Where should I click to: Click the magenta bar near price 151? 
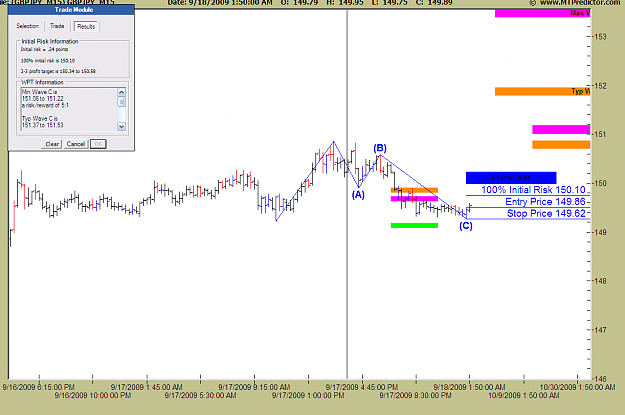(561, 130)
